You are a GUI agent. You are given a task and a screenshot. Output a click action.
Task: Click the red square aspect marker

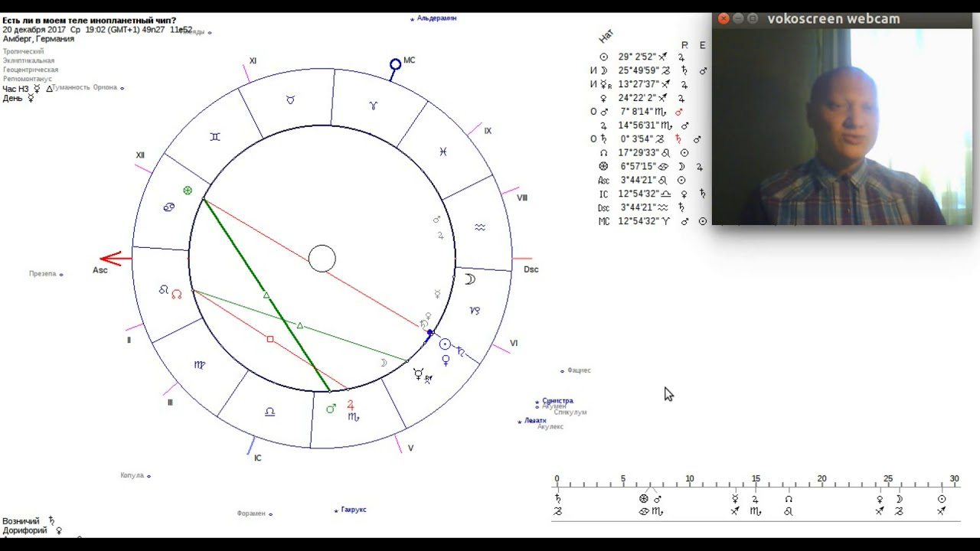(x=270, y=338)
